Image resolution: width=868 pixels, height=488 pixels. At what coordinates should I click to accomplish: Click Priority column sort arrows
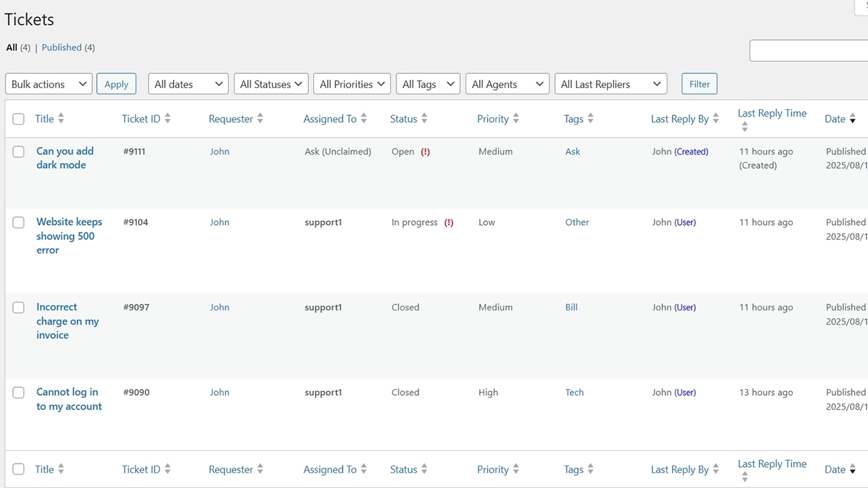pyautogui.click(x=516, y=119)
